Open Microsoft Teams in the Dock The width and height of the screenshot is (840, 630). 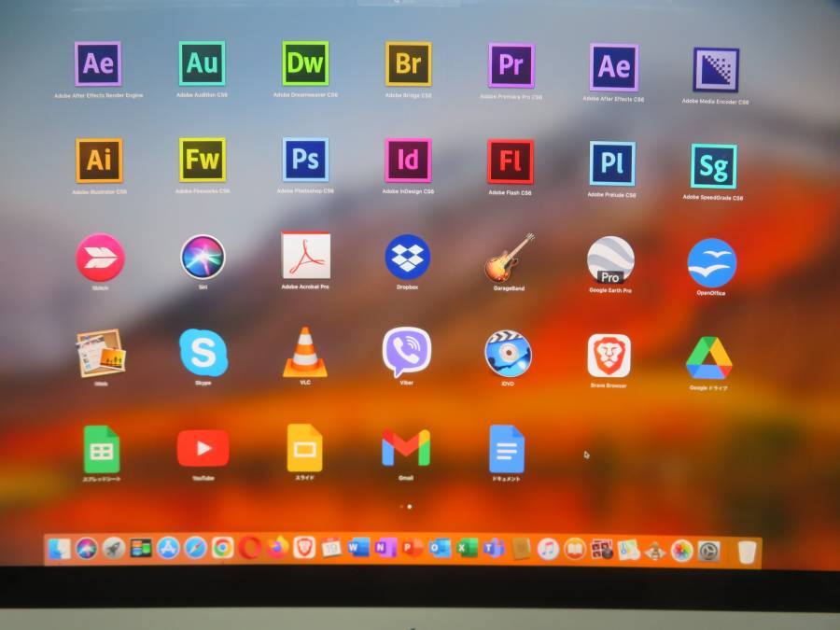pos(494,549)
